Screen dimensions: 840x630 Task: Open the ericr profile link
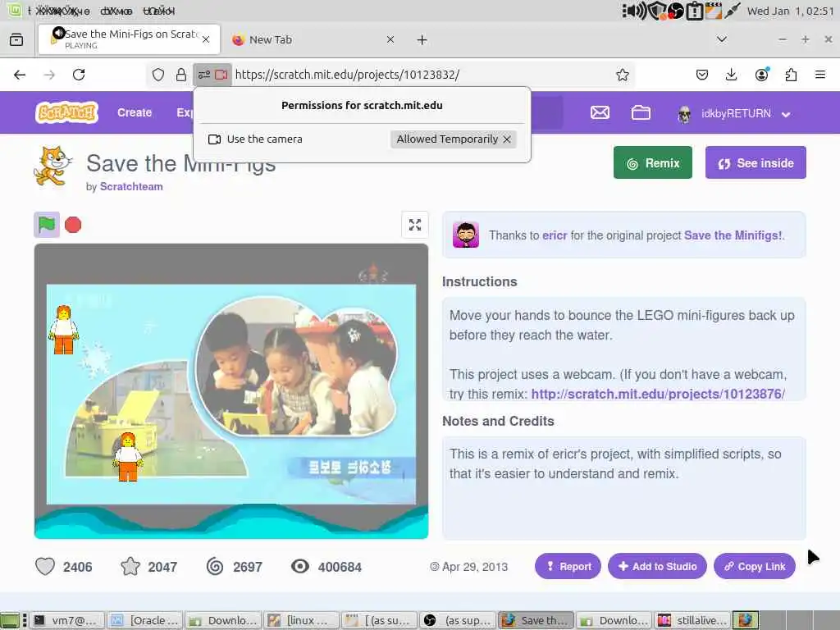coord(555,235)
